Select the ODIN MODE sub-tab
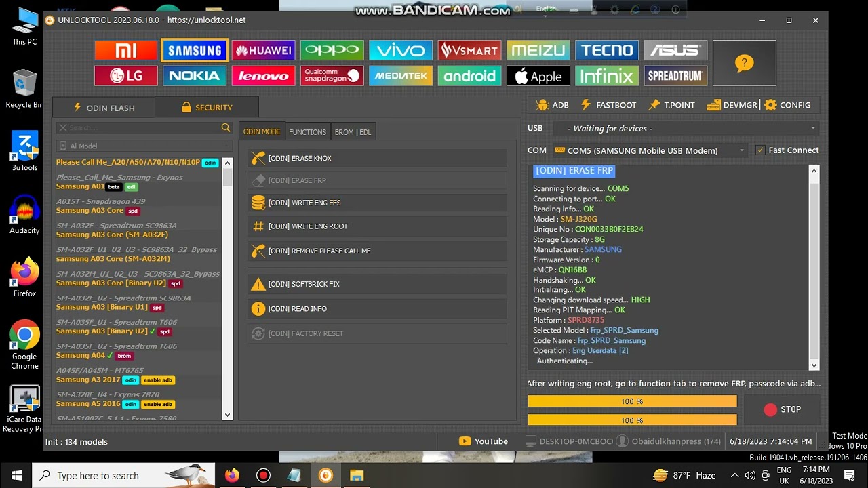868x488 pixels. (x=262, y=131)
